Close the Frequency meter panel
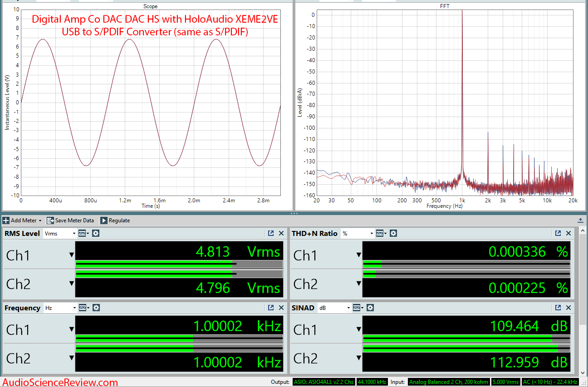This screenshot has height=387, width=588. (x=281, y=308)
